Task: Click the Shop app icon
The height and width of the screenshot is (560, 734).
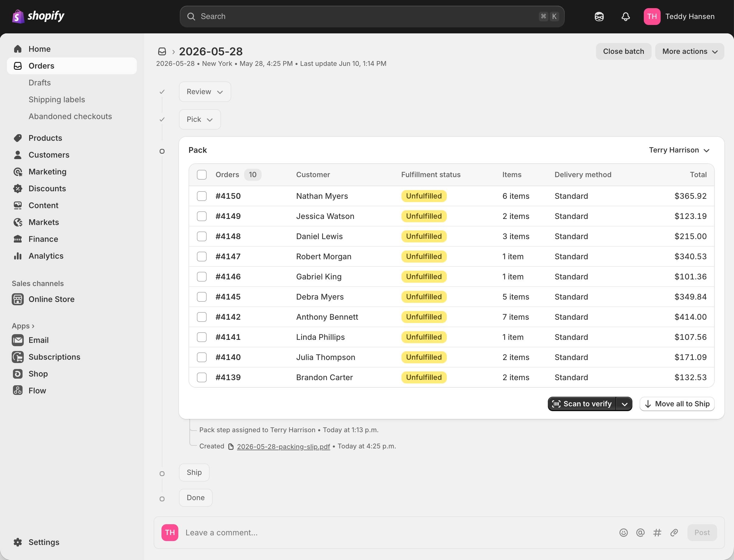Action: click(x=18, y=374)
